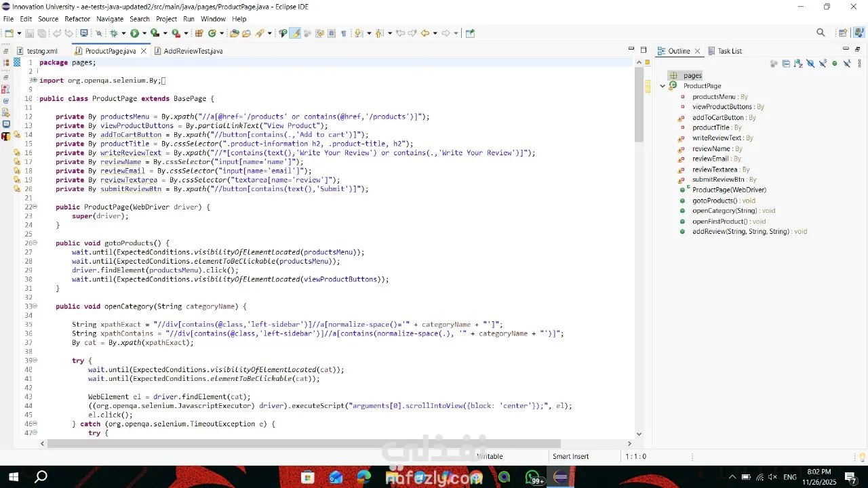Screen dimensions: 868x488
Task: Open the Navigate menu
Action: pos(110,19)
